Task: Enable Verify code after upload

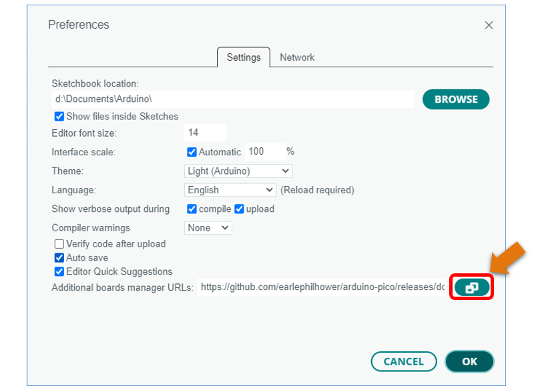Action: (59, 244)
